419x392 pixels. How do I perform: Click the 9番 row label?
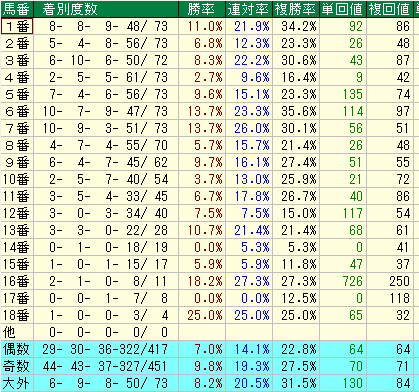[17, 162]
